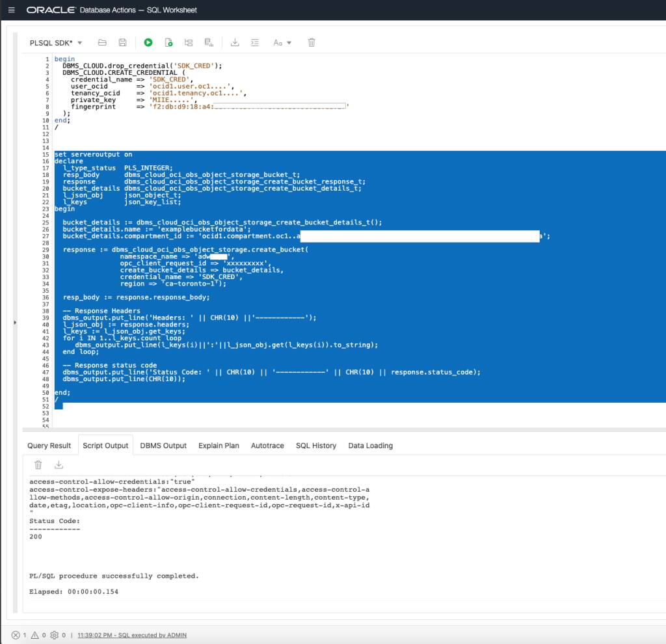
Task: Open the '11:39:02 PM - SQL executed by ADMIN' link
Action: 132,635
